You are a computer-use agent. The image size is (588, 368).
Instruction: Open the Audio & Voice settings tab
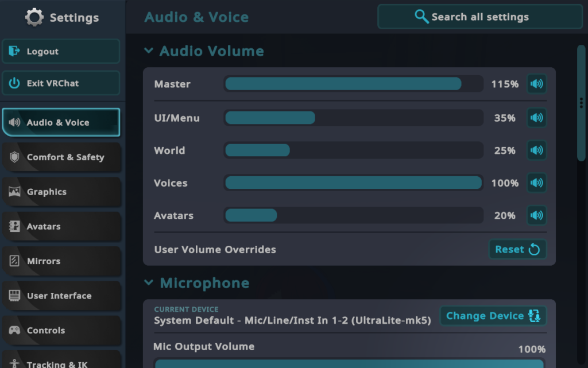pyautogui.click(x=61, y=122)
